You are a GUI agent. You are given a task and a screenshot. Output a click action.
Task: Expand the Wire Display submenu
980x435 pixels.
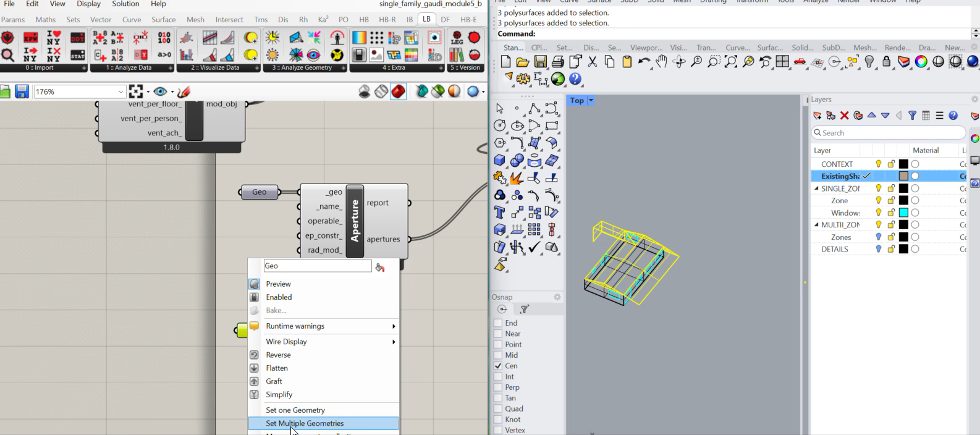click(394, 342)
